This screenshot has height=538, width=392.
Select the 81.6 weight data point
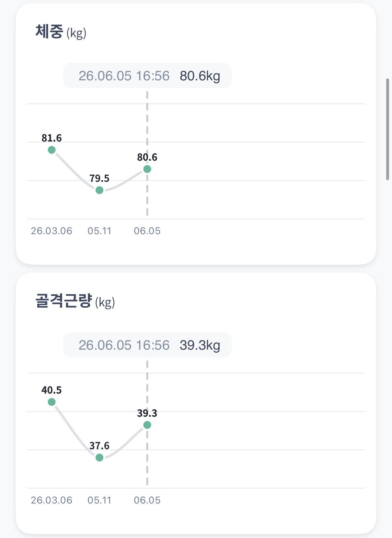52,150
